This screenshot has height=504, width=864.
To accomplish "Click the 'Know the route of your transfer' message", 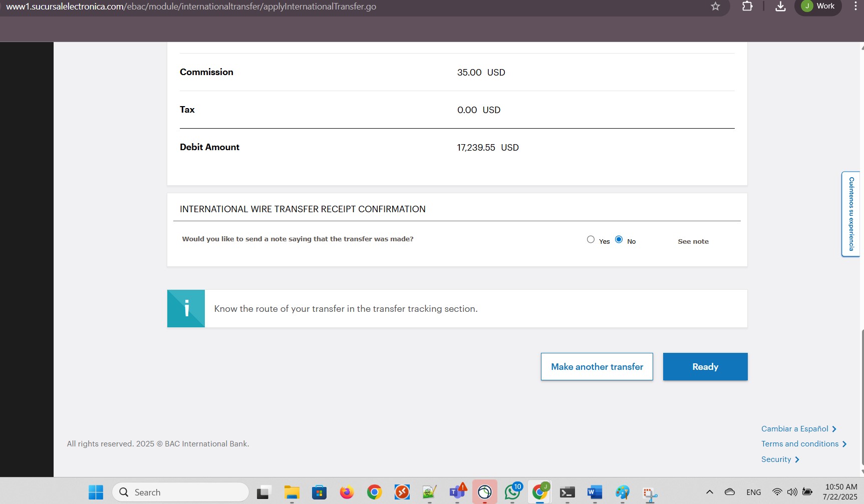I will (346, 309).
